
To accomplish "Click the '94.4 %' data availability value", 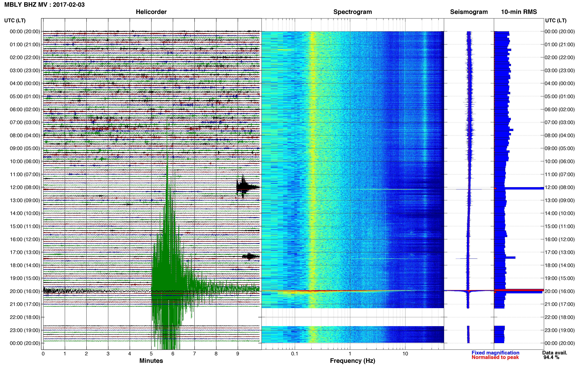I will (x=551, y=357).
